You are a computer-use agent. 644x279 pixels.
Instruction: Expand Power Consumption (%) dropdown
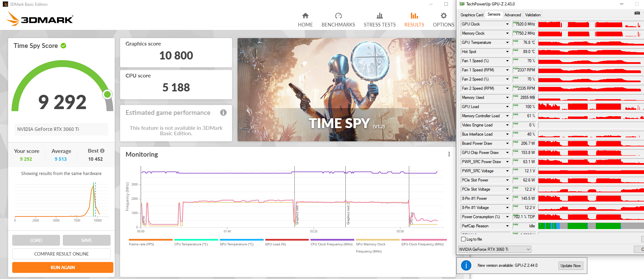click(x=507, y=217)
